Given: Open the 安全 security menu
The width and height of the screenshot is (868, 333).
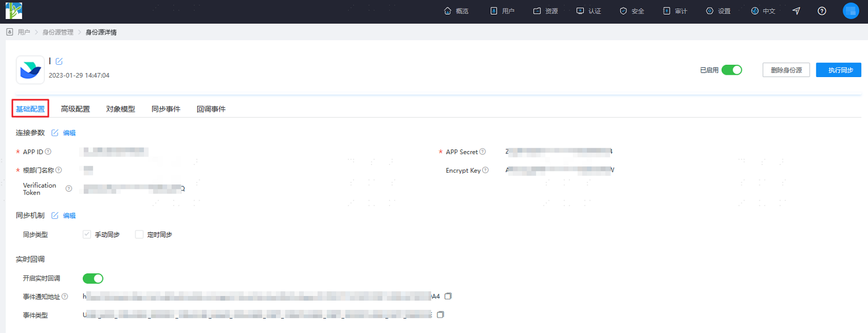Looking at the screenshot, I should tap(632, 11).
